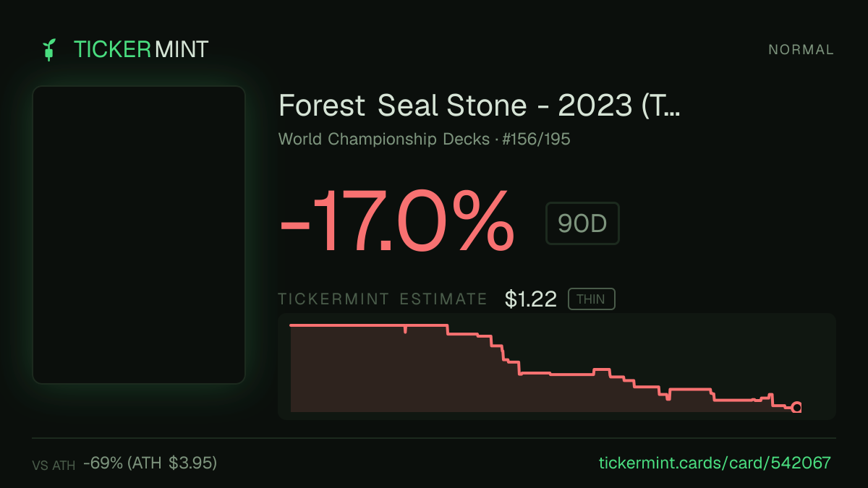Click the empty card image placeholder
Screen dimensions: 868x488
point(139,235)
